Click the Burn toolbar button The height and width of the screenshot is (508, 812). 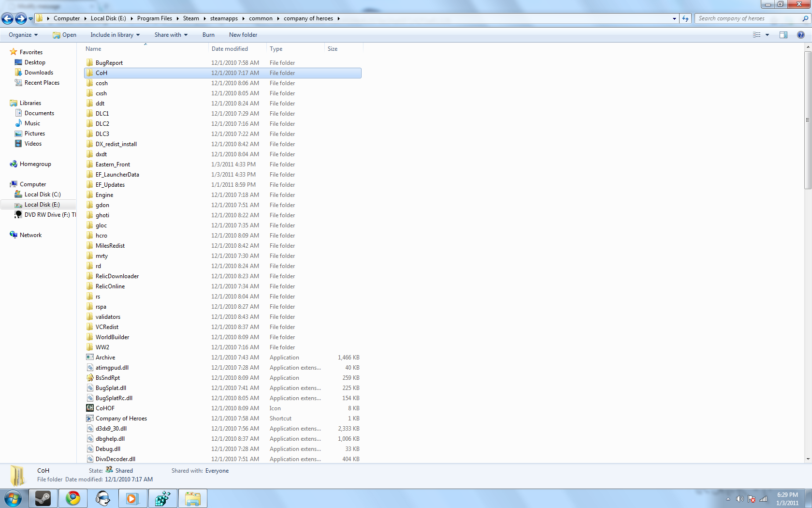(x=208, y=35)
